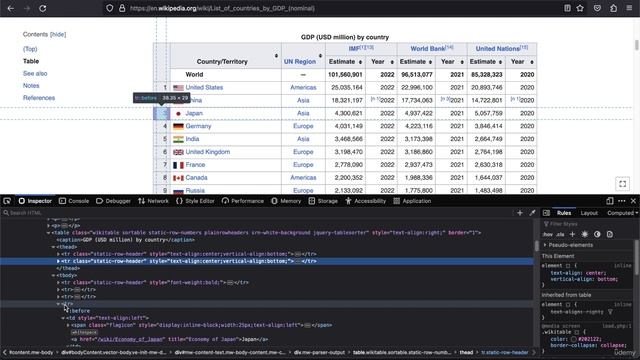Open Responsive Design Mode
Image resolution: width=640 pixels, height=360 pixels.
pyautogui.click(x=610, y=201)
